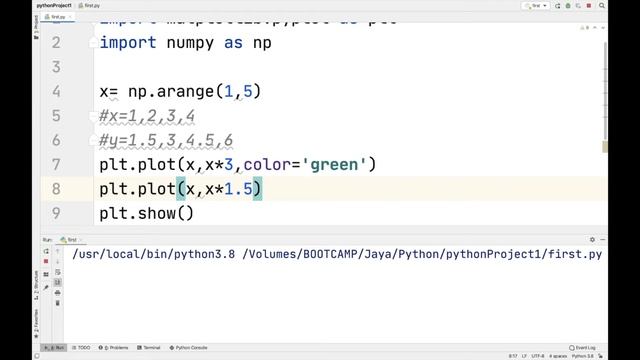Place the cursor on 'import numpy as np'
640x360 pixels.
tap(186, 43)
